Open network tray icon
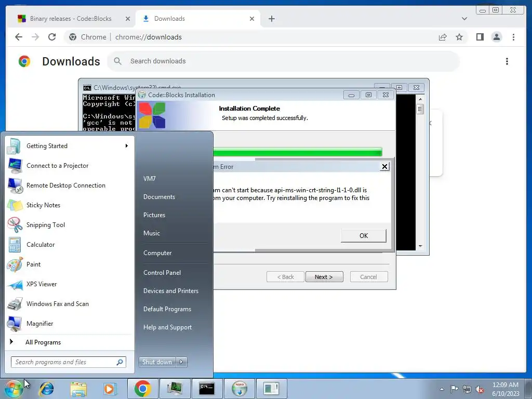 467,389
